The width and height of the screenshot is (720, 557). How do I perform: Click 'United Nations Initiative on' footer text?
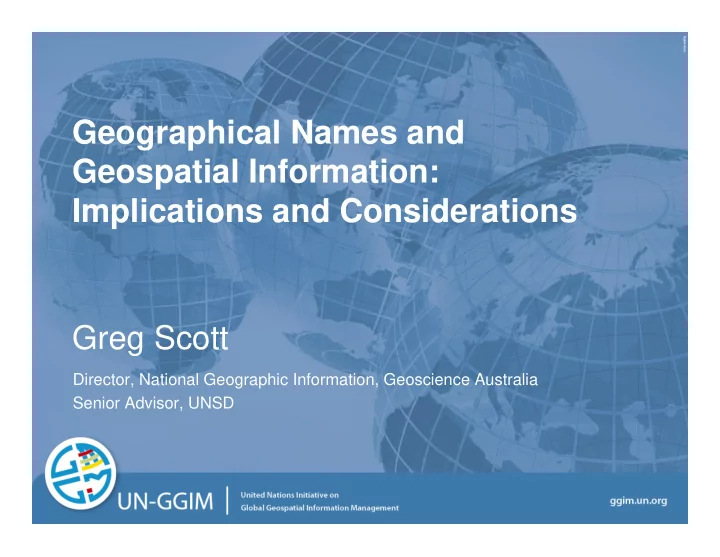point(290,495)
